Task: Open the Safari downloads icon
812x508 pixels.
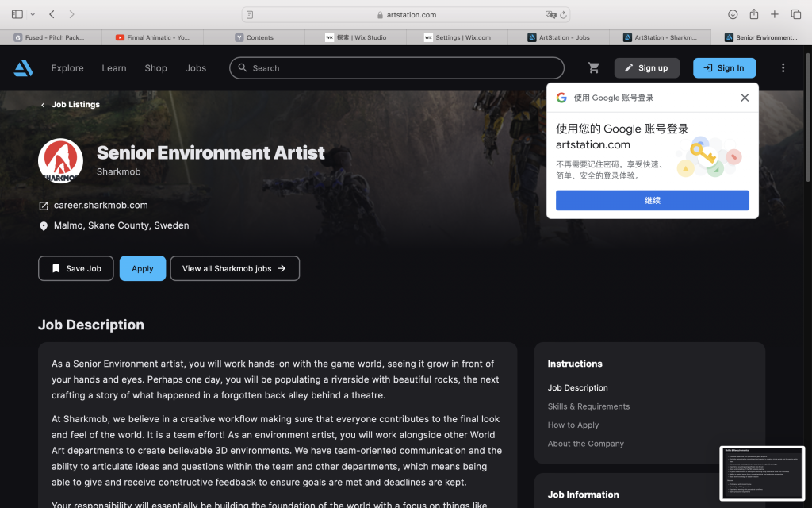Action: click(733, 14)
